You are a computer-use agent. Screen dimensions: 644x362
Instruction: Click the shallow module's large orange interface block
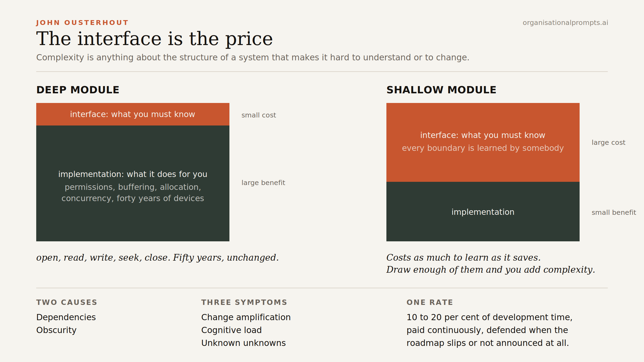click(x=483, y=142)
